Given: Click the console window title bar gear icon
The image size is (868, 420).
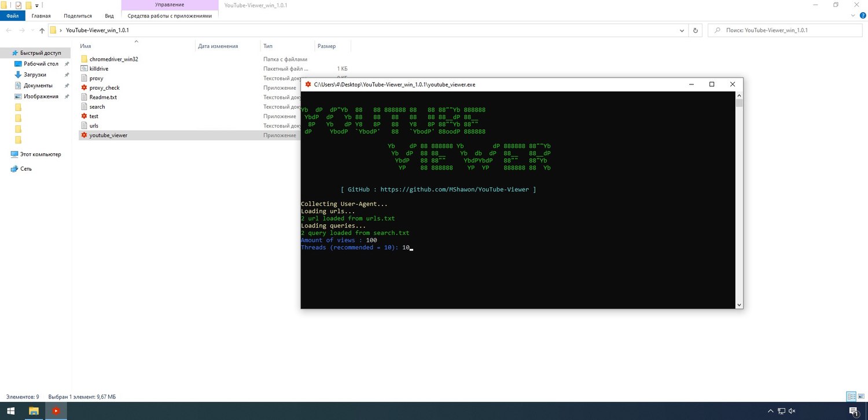Looking at the screenshot, I should 308,84.
